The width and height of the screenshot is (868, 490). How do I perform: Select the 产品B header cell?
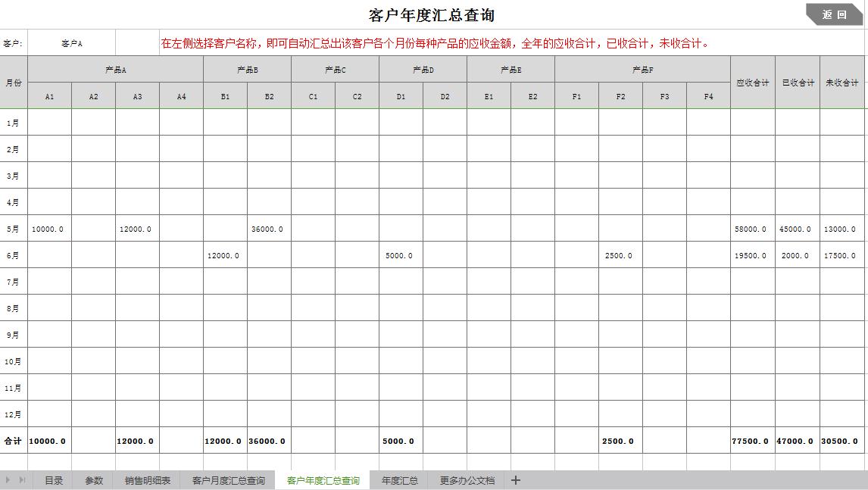(248, 70)
